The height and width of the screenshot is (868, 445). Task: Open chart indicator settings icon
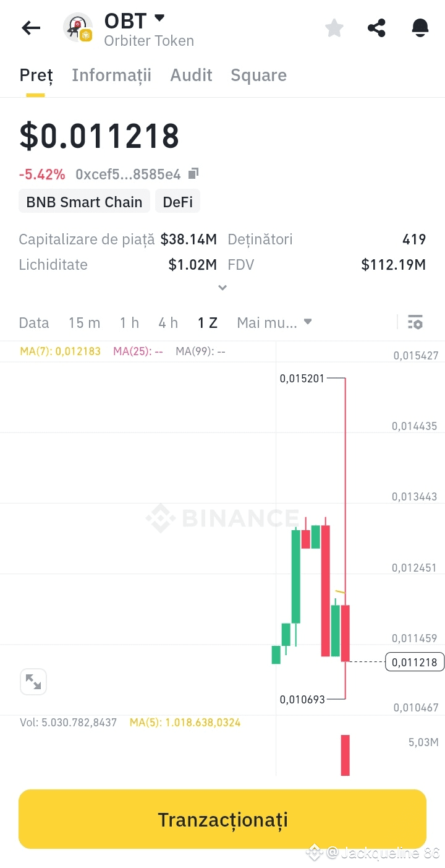pos(415,322)
